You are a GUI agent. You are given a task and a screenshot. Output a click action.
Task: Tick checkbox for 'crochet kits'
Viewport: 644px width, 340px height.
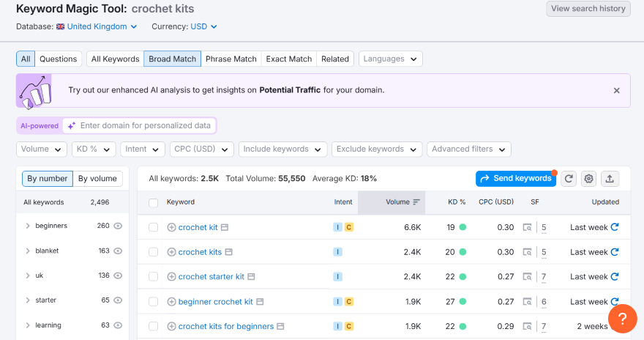[153, 252]
